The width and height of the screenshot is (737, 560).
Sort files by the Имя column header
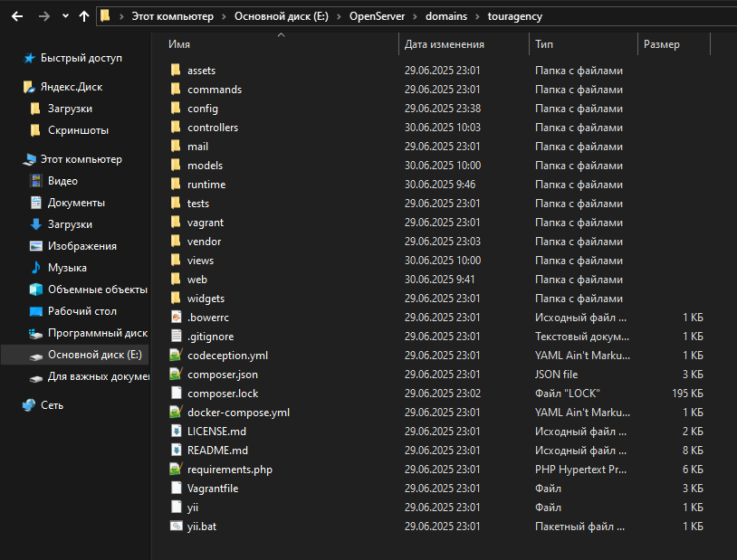(179, 44)
